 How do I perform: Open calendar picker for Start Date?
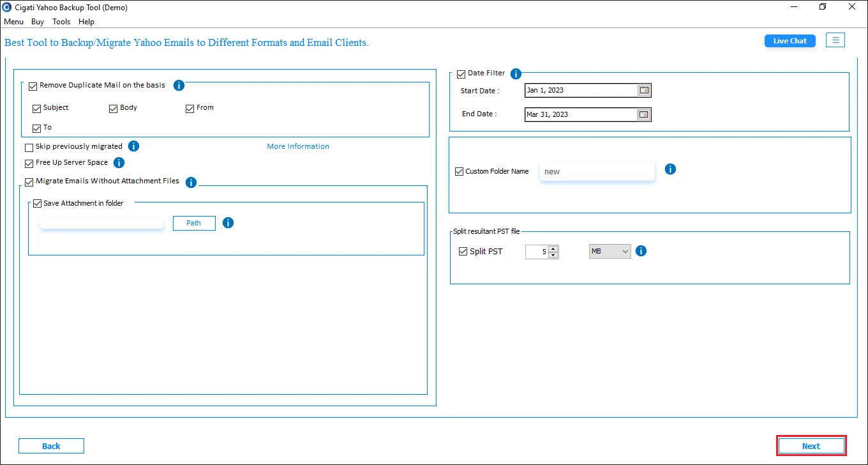coord(644,91)
